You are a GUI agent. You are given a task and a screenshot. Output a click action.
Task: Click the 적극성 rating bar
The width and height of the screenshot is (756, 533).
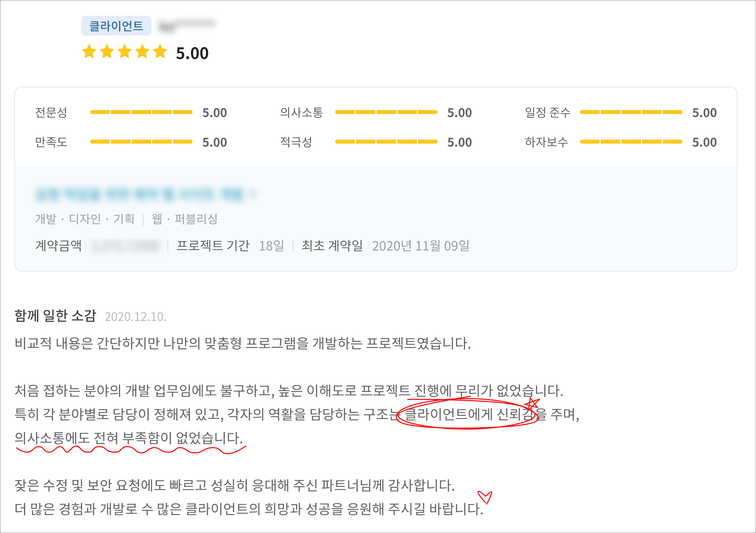click(x=386, y=142)
